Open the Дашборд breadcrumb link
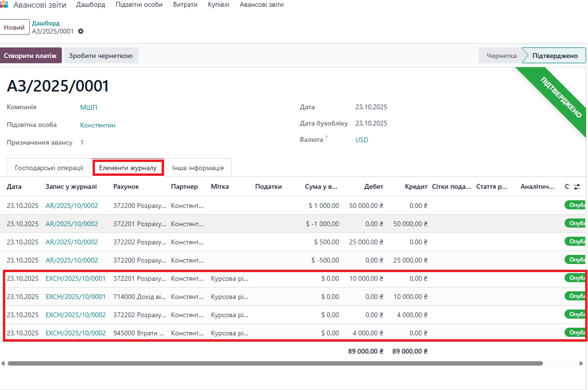The width and height of the screenshot is (588, 390). pyautogui.click(x=46, y=23)
